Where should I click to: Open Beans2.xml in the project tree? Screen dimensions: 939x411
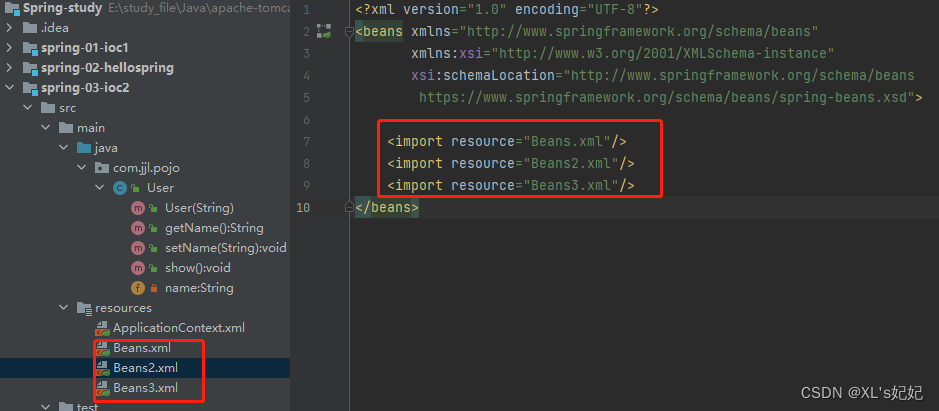[x=146, y=368]
